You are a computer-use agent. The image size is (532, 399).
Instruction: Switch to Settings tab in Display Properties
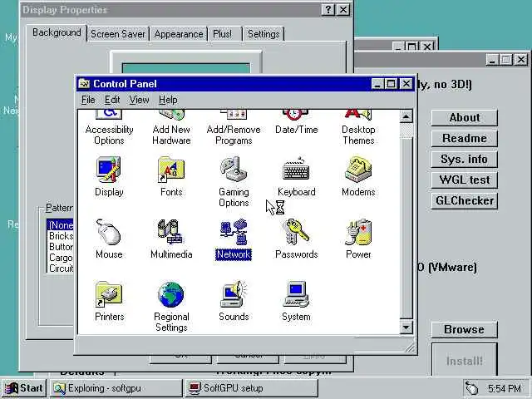tap(264, 34)
